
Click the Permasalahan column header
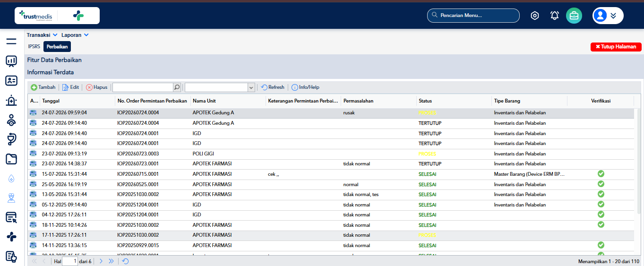click(x=379, y=101)
